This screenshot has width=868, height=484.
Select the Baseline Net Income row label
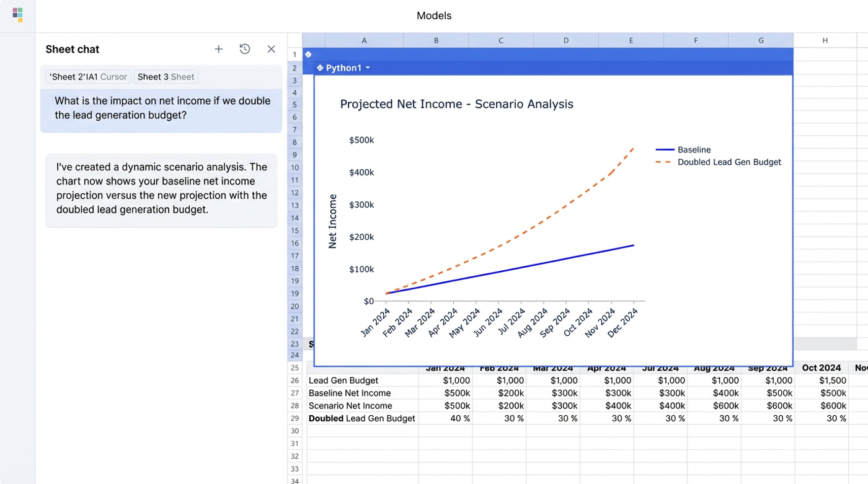pyautogui.click(x=350, y=393)
